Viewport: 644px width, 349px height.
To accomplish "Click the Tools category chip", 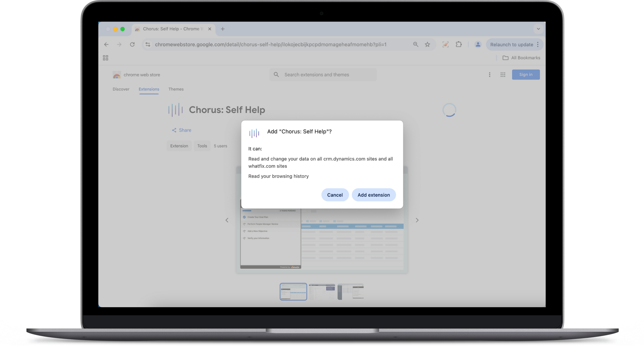I will [202, 146].
